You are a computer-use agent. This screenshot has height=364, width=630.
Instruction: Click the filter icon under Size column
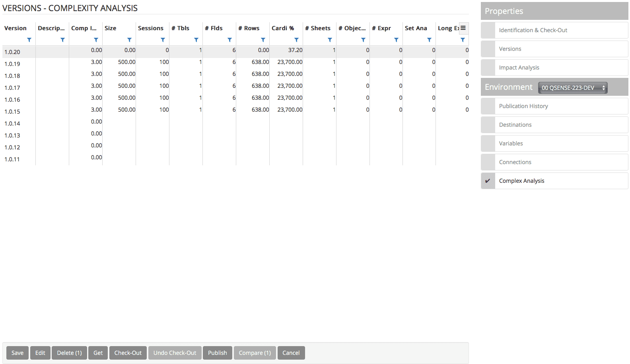(x=129, y=40)
